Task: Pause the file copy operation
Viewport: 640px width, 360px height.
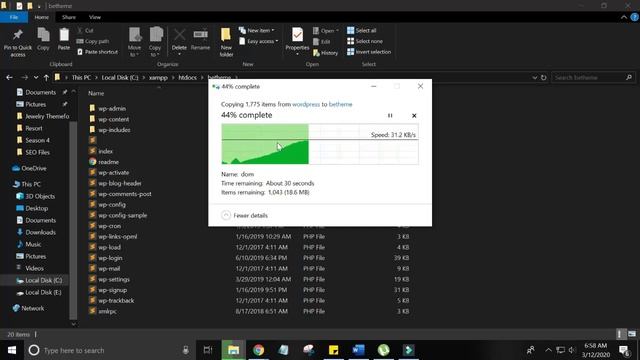Action: coord(390,116)
